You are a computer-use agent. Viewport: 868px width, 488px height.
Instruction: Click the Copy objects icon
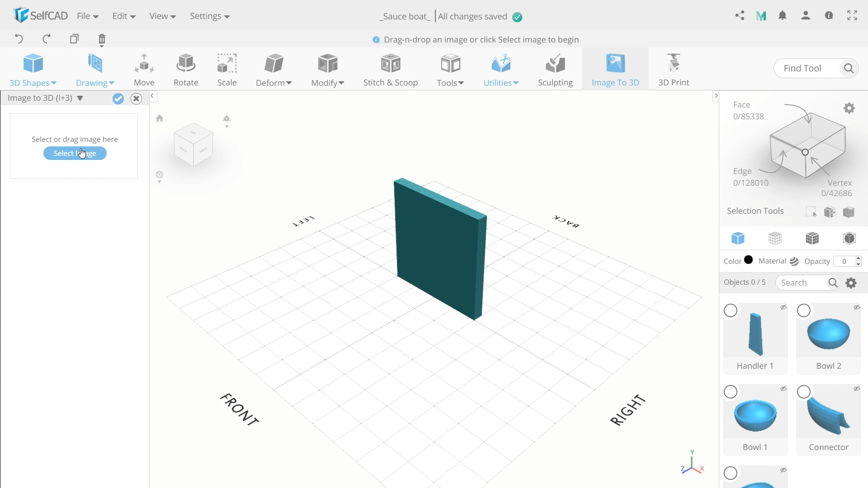tap(74, 39)
